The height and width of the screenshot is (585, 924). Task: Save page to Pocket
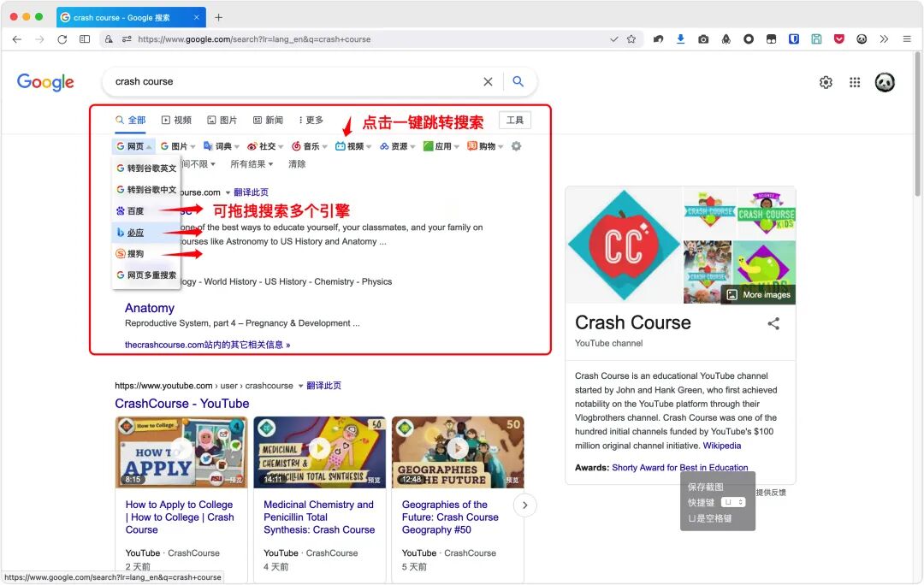(x=839, y=39)
